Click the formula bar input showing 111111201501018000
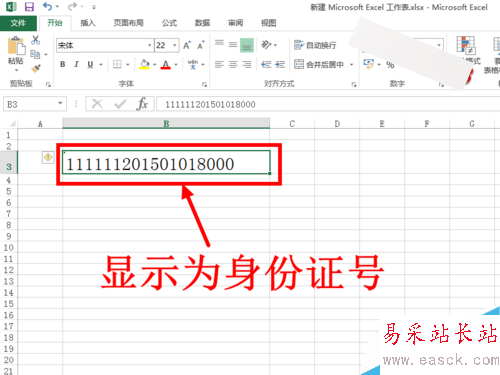500x375 pixels. (x=328, y=104)
